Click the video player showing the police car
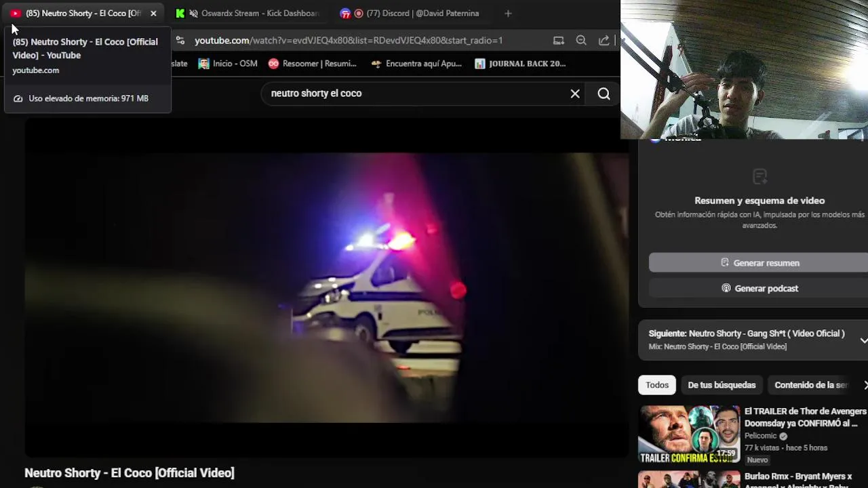This screenshot has height=488, width=868. click(327, 287)
